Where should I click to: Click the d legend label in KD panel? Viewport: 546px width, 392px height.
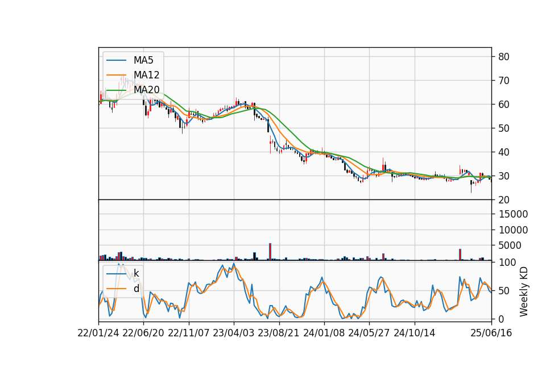coord(136,289)
